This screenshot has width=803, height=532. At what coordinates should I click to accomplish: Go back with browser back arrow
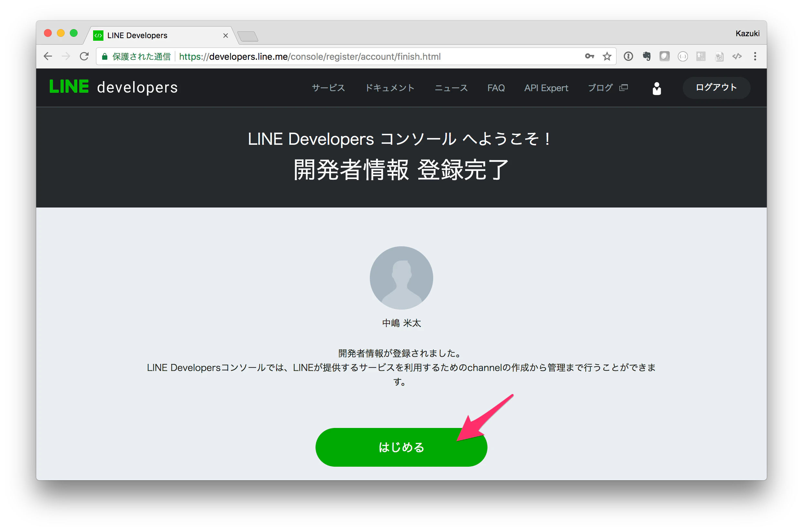[48, 56]
